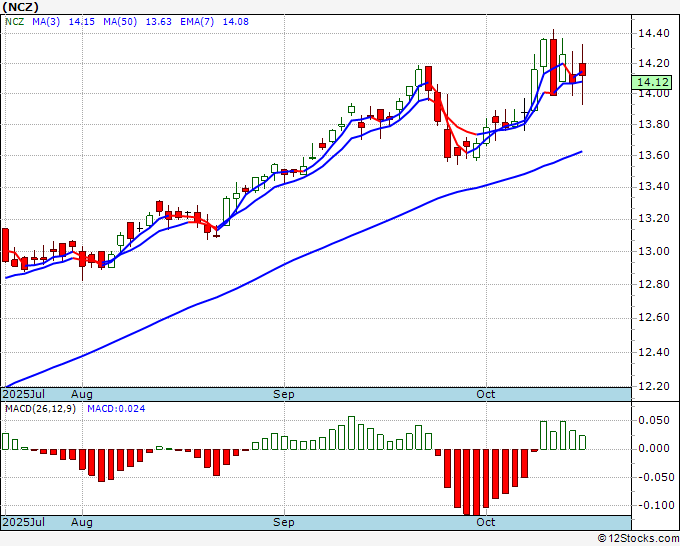Click Oct on MACD date axis
Screen dimensions: 680x546
(486, 522)
